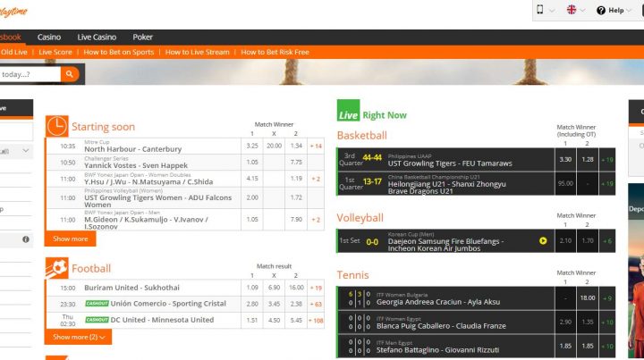Image resolution: width=644 pixels, height=360 pixels.
Task: Open the Help dropdown arrow
Action: [x=629, y=11]
